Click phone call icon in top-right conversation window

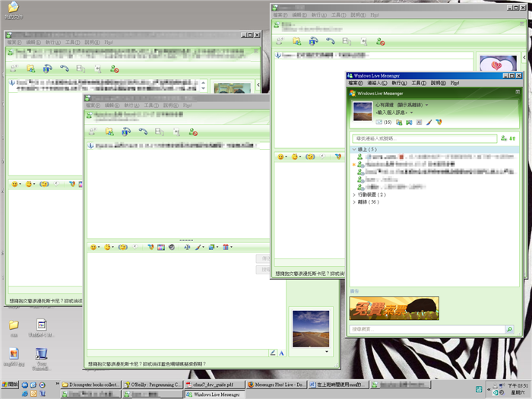(x=330, y=41)
